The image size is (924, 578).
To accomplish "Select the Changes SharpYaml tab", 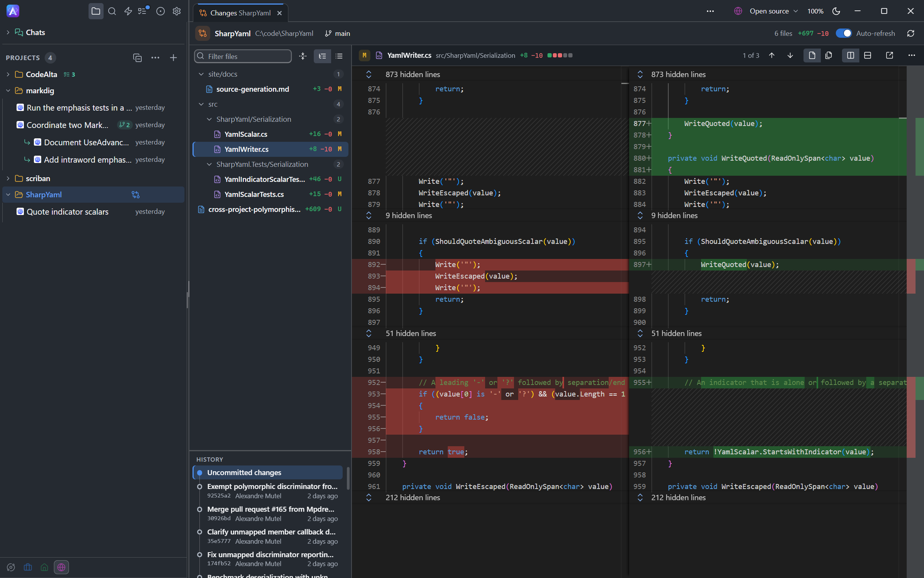I will click(241, 13).
